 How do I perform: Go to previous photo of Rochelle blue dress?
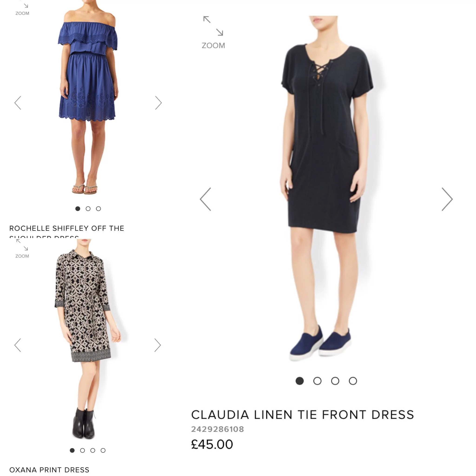[18, 103]
